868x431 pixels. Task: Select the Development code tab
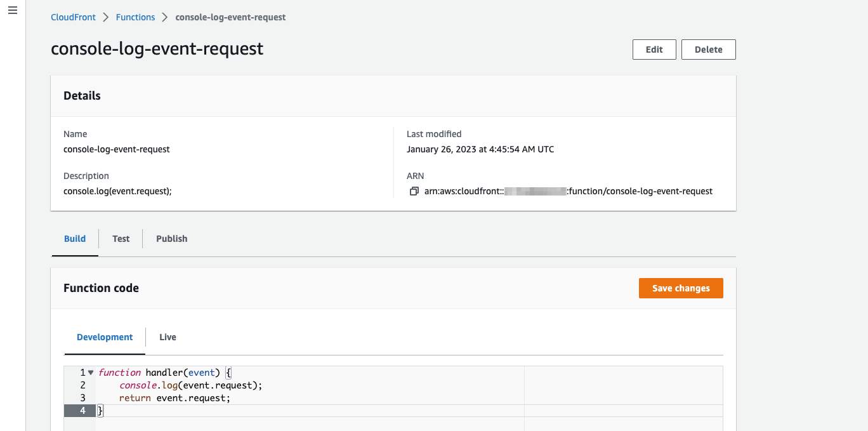(x=105, y=337)
